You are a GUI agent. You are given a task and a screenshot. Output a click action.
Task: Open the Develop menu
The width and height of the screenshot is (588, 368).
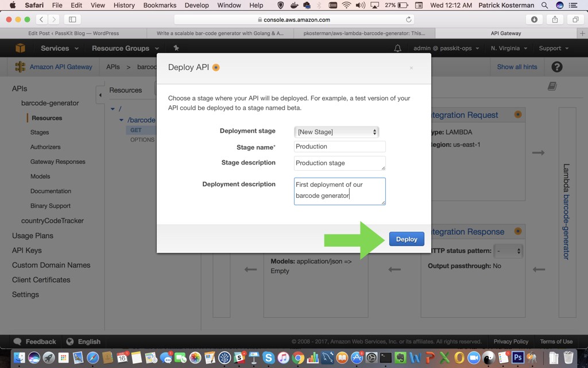pyautogui.click(x=196, y=5)
